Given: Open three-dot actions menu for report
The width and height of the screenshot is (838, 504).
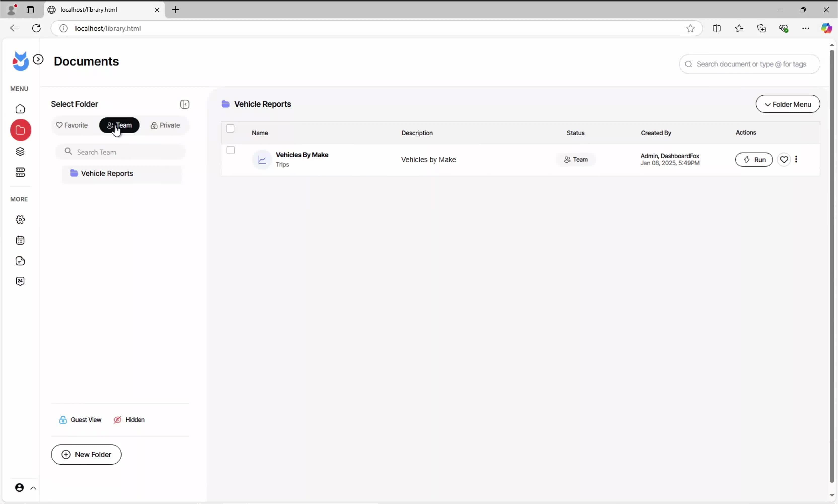Looking at the screenshot, I should [796, 159].
